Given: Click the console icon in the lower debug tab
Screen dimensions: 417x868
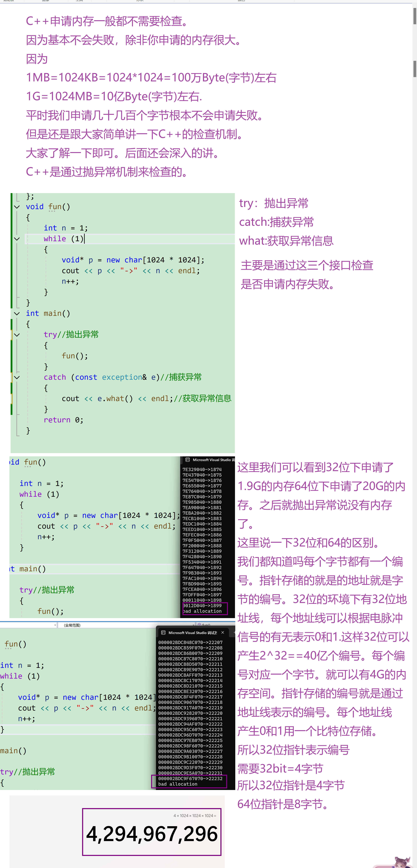Looking at the screenshot, I should [163, 633].
